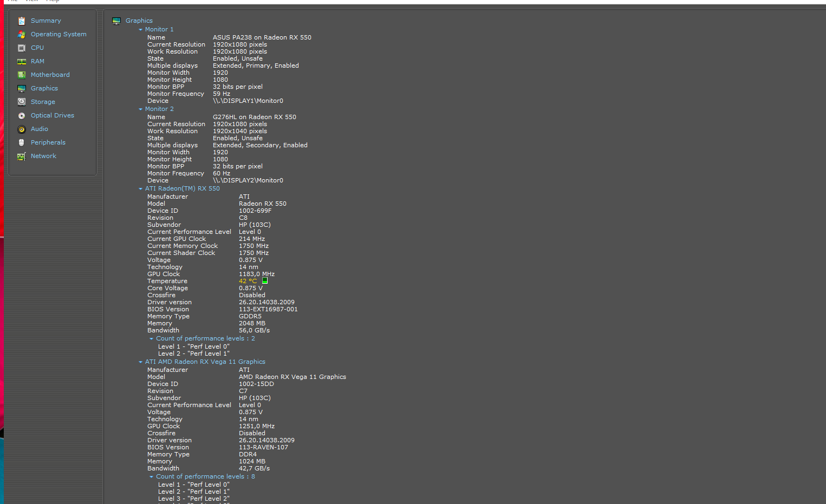Click 'Level 3 - "Perf Level 2"' row
This screenshot has height=504, width=826.
coord(194,499)
